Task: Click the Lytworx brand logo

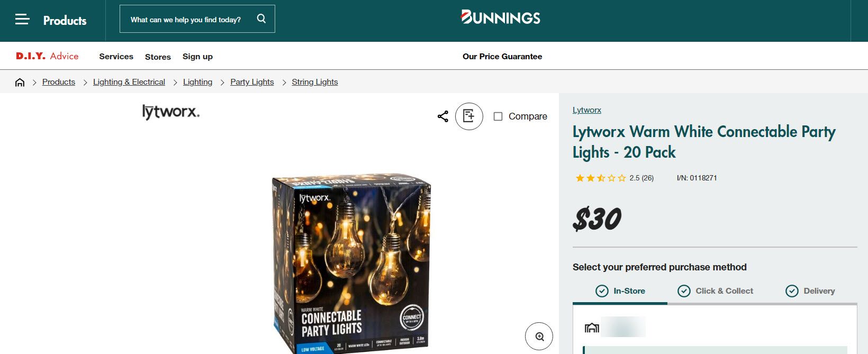Action: pos(171,112)
